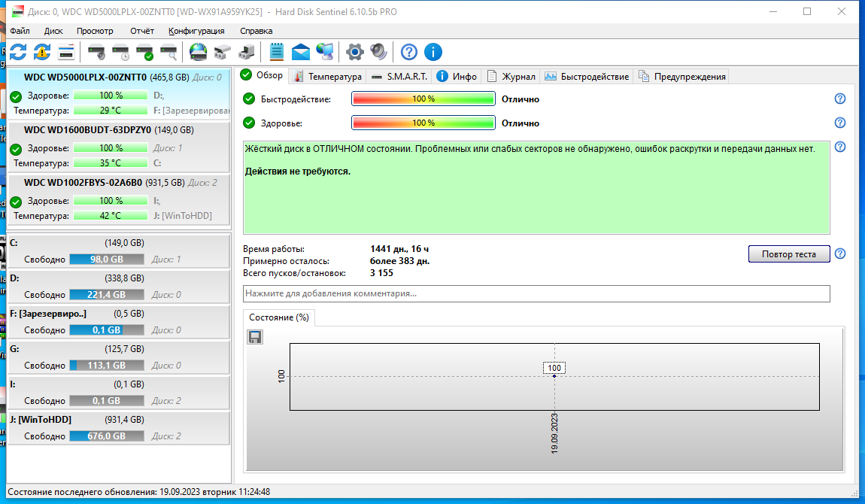This screenshot has height=504, width=865.
Task: Select the F: [Зарезервиро..] partition entry
Action: click(x=119, y=321)
